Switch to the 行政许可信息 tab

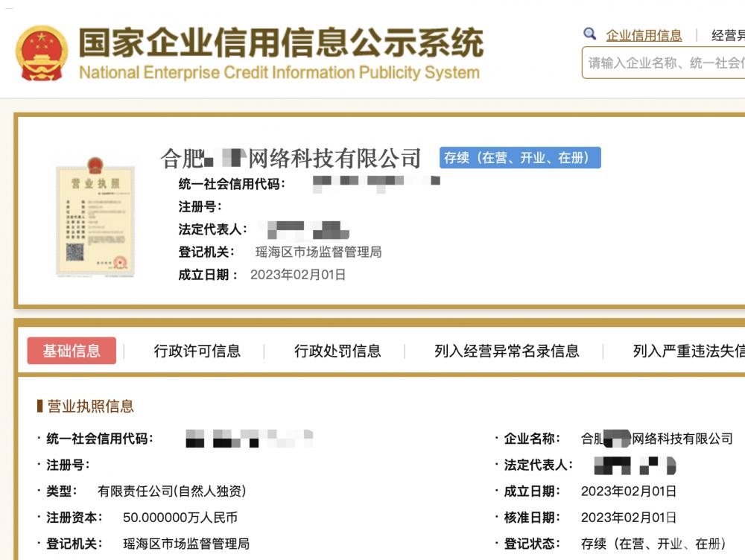pyautogui.click(x=197, y=351)
